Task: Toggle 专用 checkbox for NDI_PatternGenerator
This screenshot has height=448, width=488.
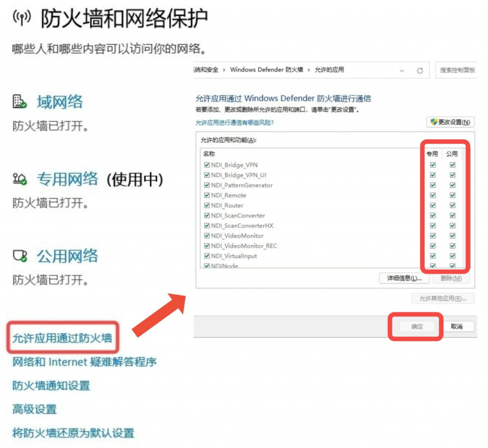Action: (x=433, y=185)
